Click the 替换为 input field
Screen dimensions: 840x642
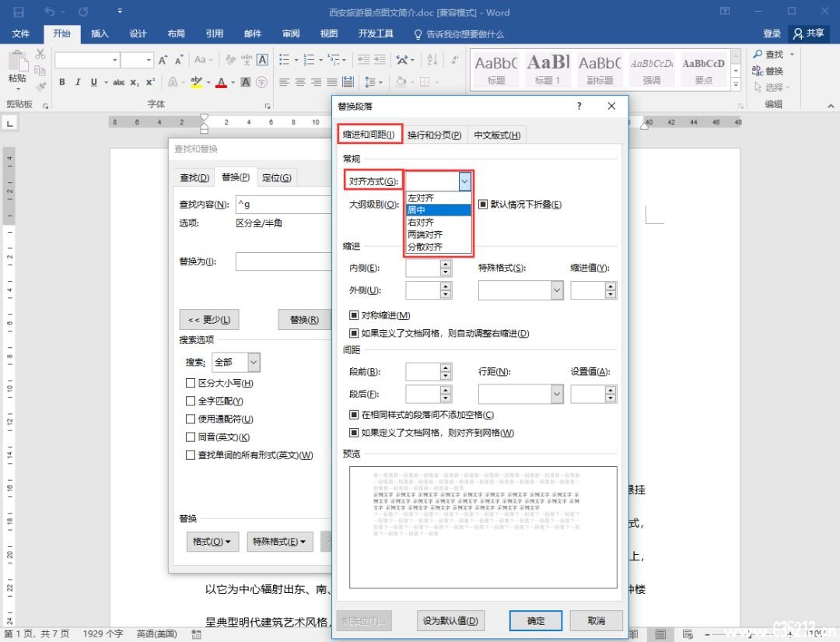(x=284, y=261)
